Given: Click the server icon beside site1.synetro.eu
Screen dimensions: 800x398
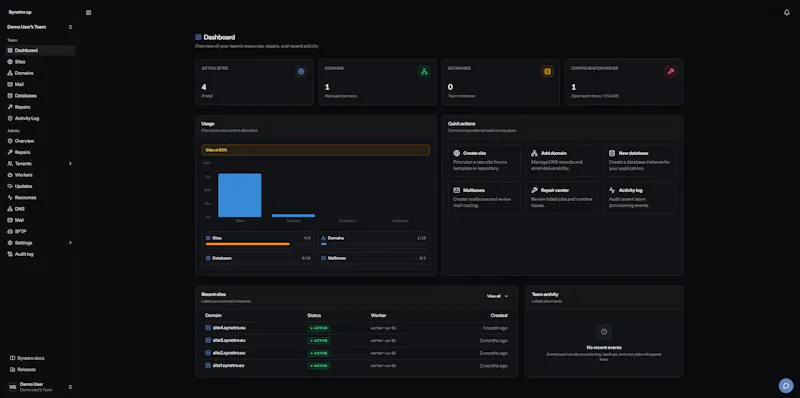Looking at the screenshot, I should tap(208, 365).
